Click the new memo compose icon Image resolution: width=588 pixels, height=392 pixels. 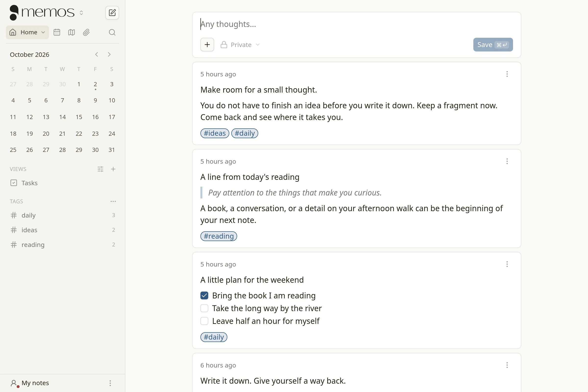tap(112, 12)
